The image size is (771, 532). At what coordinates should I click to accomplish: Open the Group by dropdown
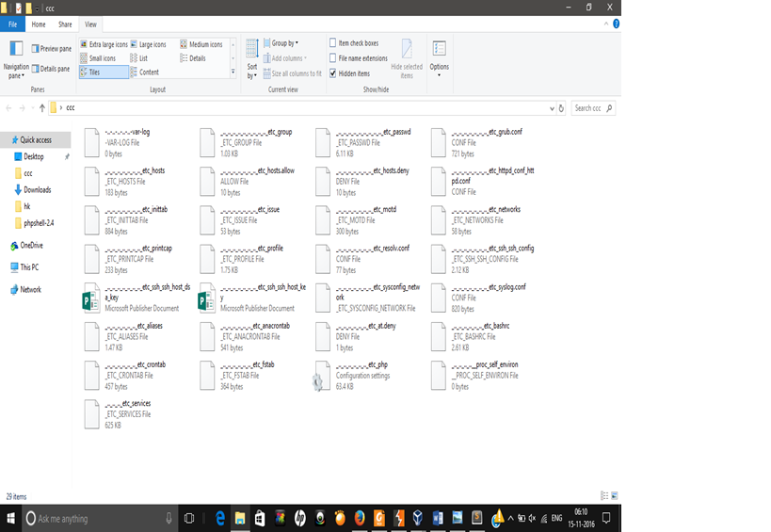(x=281, y=43)
